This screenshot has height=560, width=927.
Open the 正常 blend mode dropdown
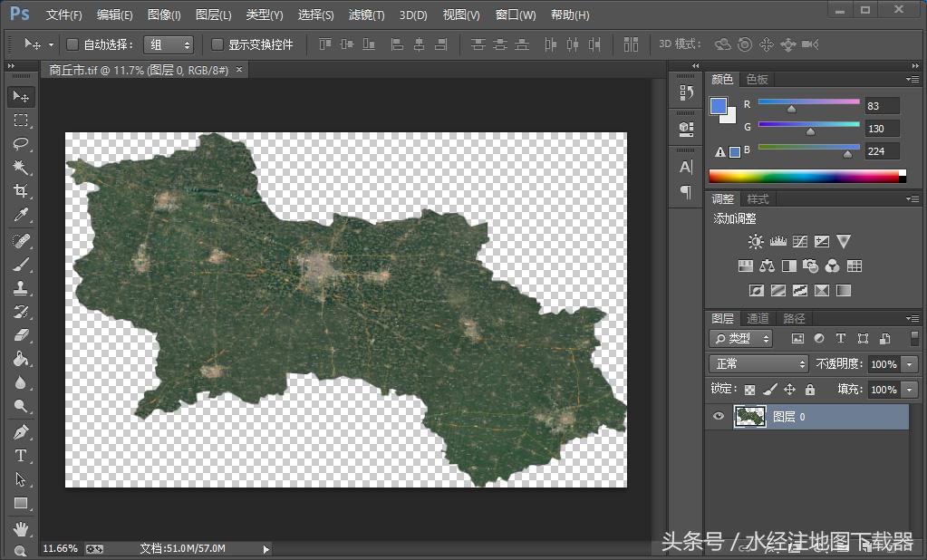click(x=758, y=364)
